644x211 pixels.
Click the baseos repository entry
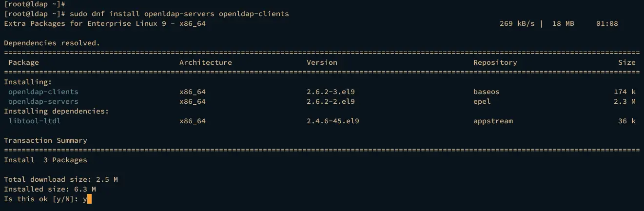pyautogui.click(x=487, y=92)
